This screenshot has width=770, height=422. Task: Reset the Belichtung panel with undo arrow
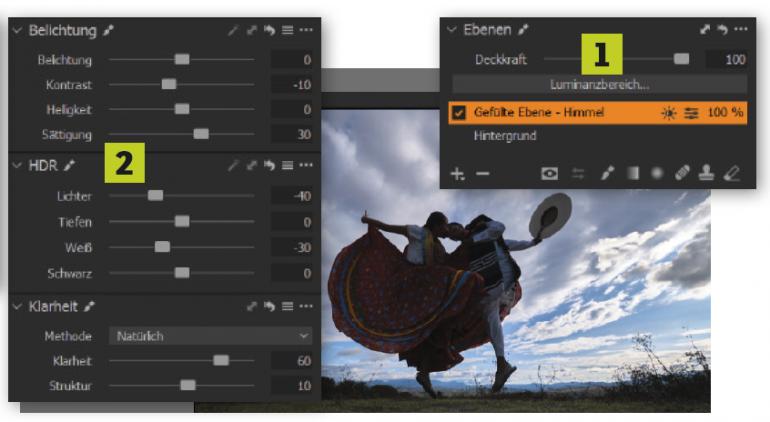click(x=269, y=31)
